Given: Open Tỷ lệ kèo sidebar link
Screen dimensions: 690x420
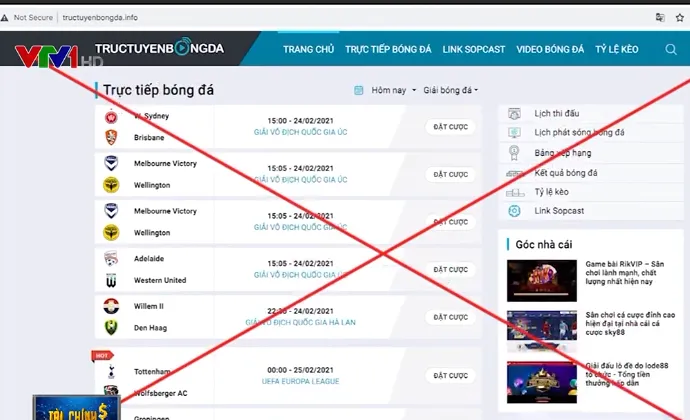Looking at the screenshot, I should click(551, 192).
